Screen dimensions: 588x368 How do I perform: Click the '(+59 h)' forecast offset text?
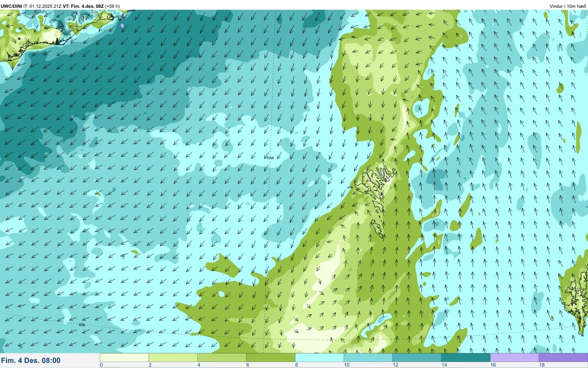[113, 6]
